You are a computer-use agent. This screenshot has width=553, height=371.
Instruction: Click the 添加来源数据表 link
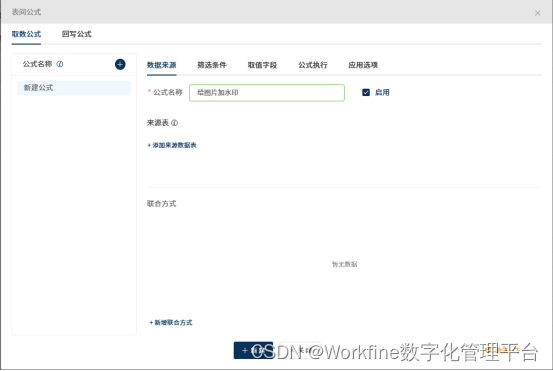click(172, 145)
